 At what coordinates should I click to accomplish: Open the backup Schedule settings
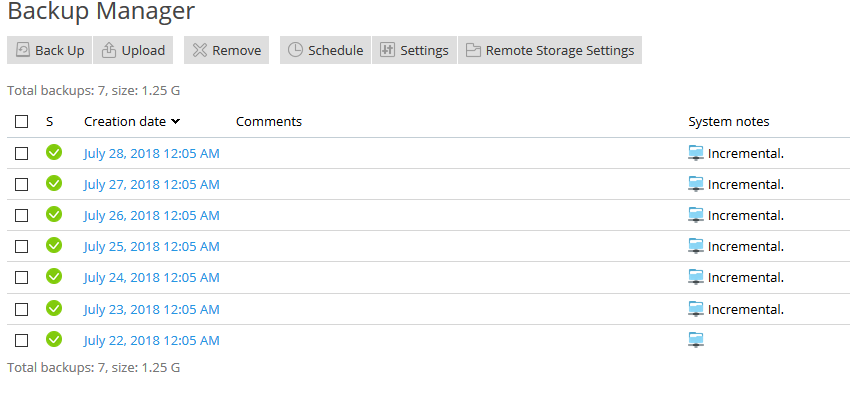[x=325, y=50]
